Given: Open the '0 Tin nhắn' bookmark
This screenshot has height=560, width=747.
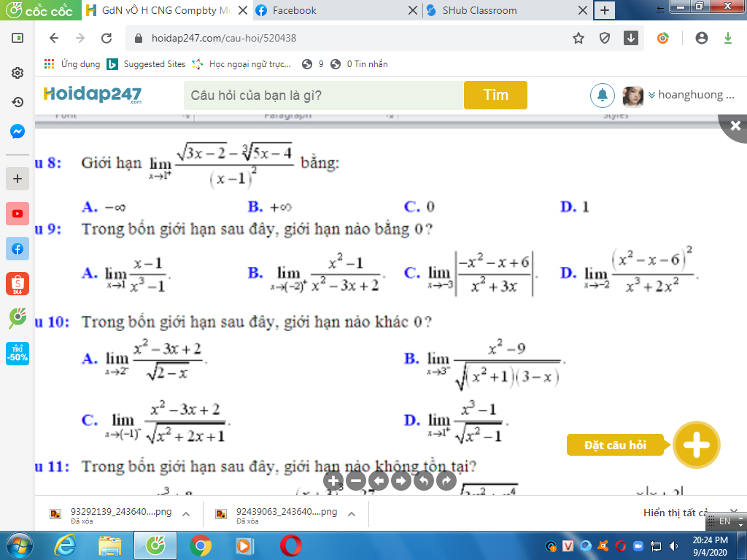Looking at the screenshot, I should (x=360, y=64).
